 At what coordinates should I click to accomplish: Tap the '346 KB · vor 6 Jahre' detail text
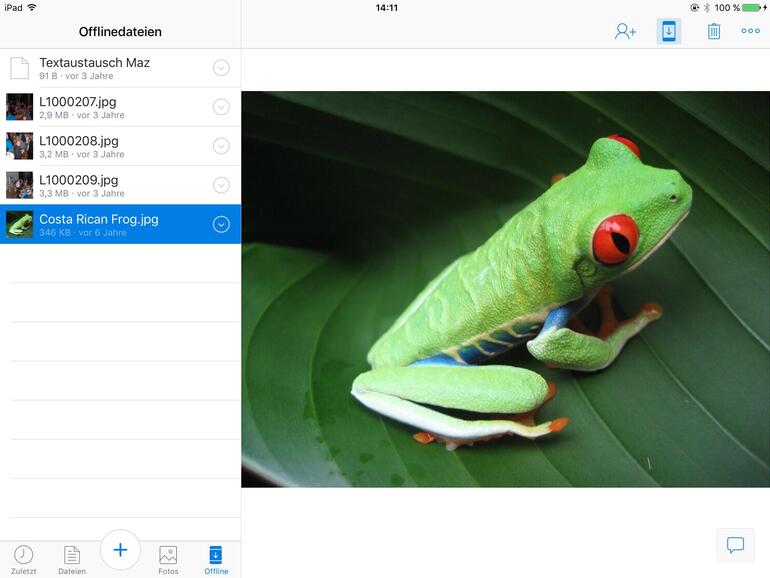click(82, 233)
